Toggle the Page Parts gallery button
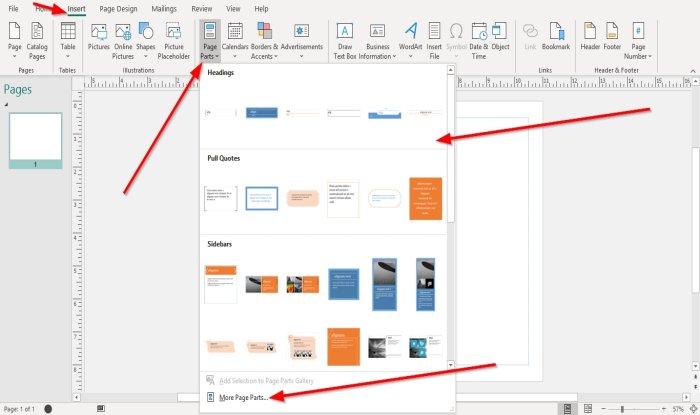 click(x=209, y=40)
